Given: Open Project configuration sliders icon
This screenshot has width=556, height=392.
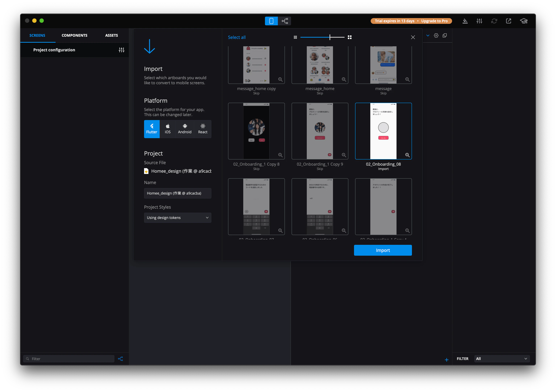Looking at the screenshot, I should point(122,50).
